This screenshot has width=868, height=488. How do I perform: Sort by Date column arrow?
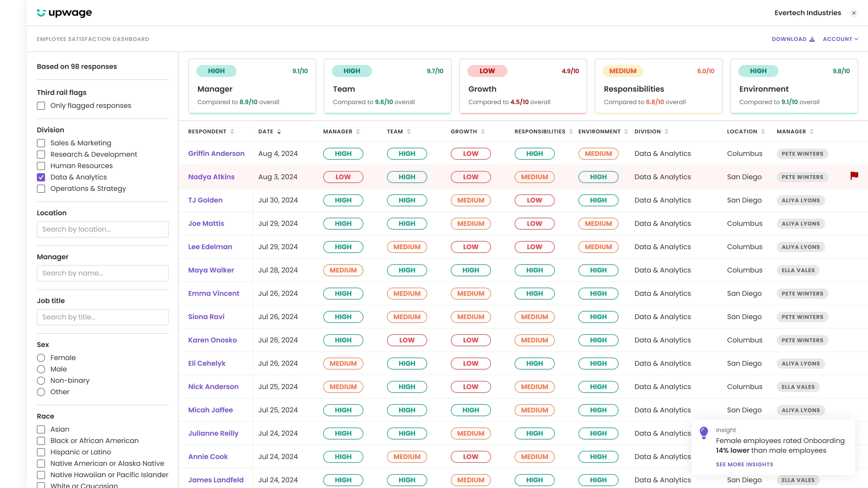(x=279, y=132)
